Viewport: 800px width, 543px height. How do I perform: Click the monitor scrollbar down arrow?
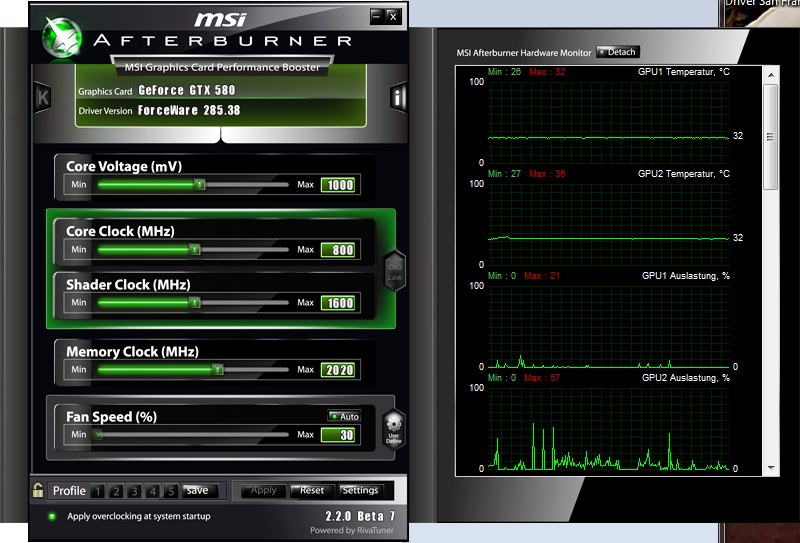[x=771, y=467]
